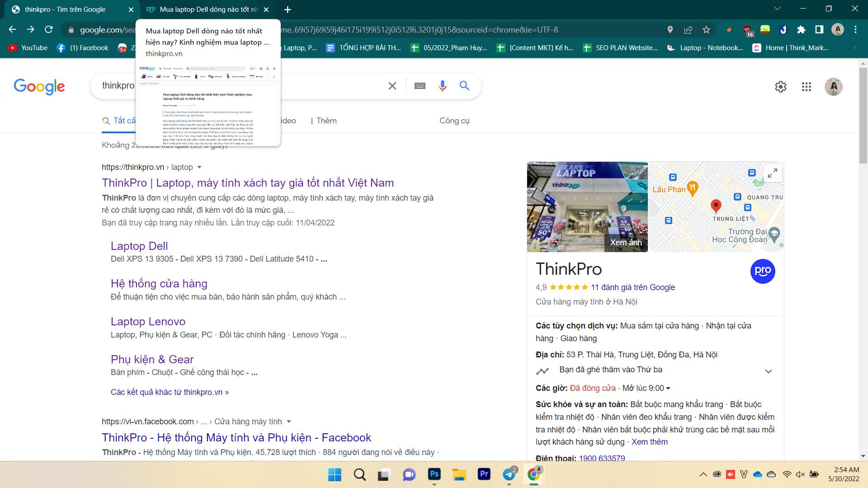Open the 'Thêm' search filter menu
The width and height of the screenshot is (868, 488).
coord(323,121)
